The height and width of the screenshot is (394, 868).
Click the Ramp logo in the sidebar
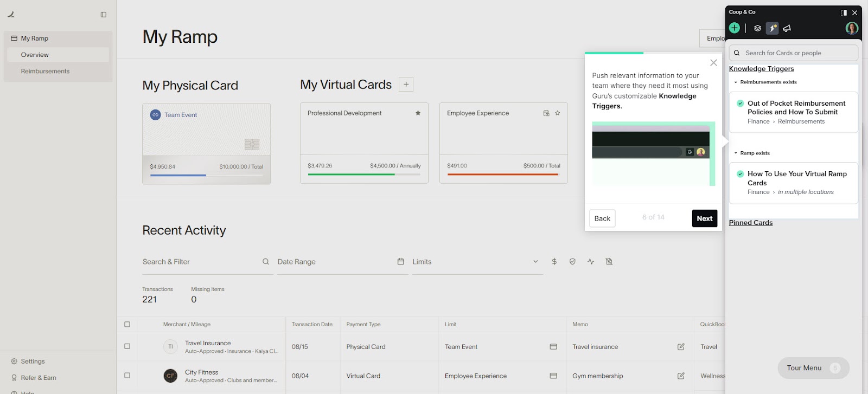11,15
